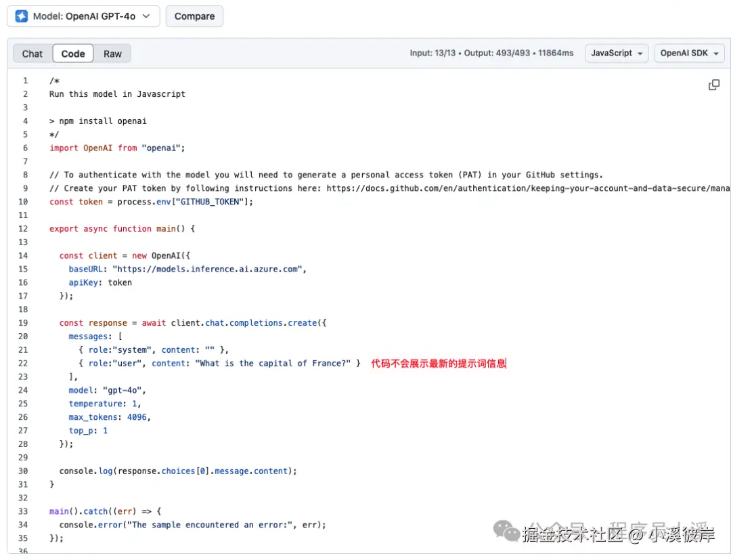Screen dimensions: 731x560
Task: Click the client.chat.completions.create line
Action: (193, 323)
